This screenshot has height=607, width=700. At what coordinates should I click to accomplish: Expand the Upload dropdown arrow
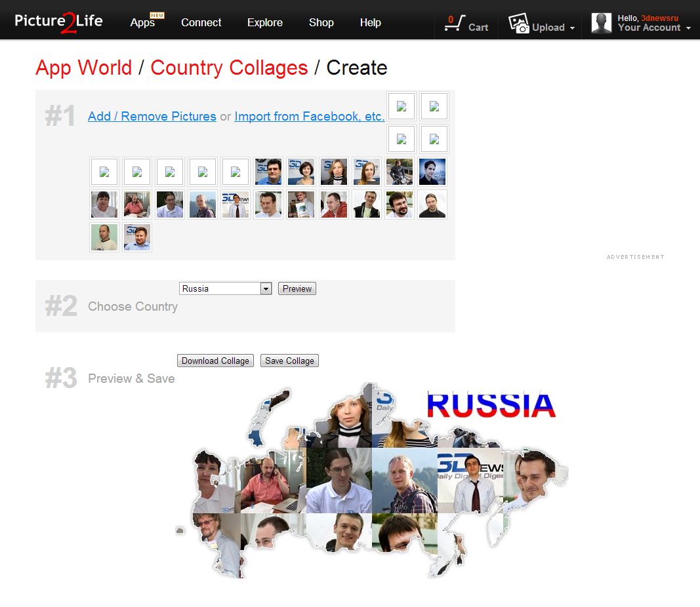coord(572,28)
